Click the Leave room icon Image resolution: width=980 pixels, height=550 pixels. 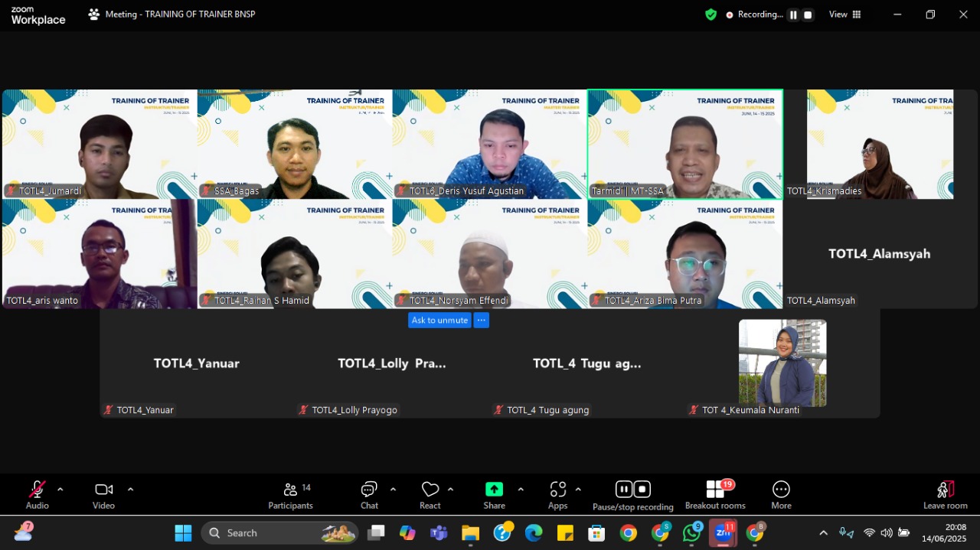point(946,490)
